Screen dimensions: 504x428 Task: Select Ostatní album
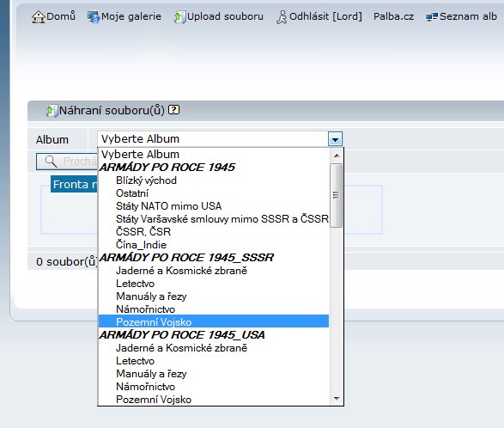(214, 193)
